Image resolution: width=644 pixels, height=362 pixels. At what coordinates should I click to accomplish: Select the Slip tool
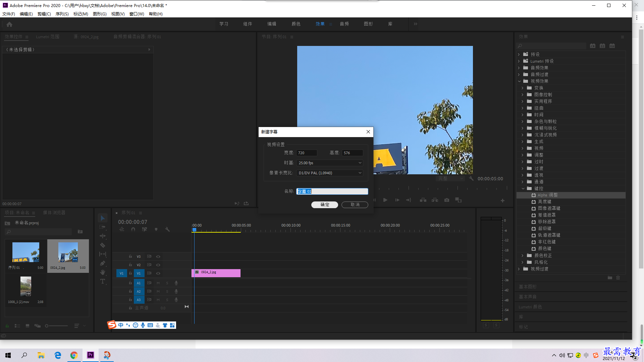coord(103,254)
